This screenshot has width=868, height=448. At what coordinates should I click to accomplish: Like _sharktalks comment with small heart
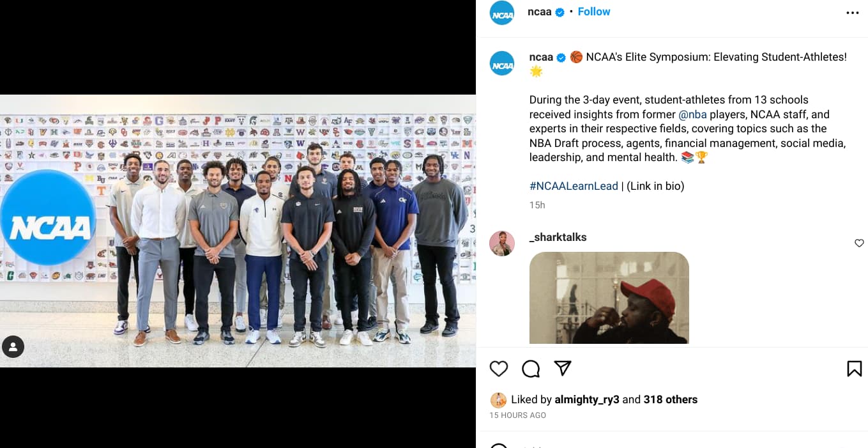(859, 243)
